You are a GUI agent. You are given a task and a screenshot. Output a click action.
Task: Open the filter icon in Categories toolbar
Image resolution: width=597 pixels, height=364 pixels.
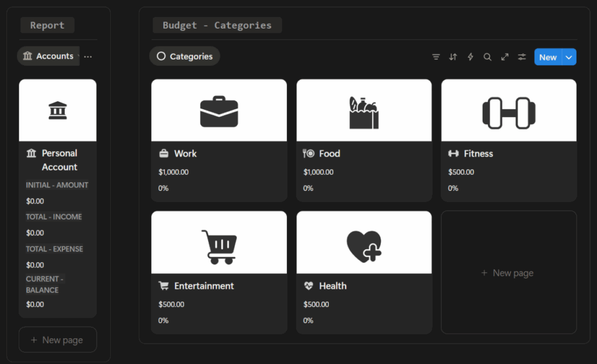point(436,57)
